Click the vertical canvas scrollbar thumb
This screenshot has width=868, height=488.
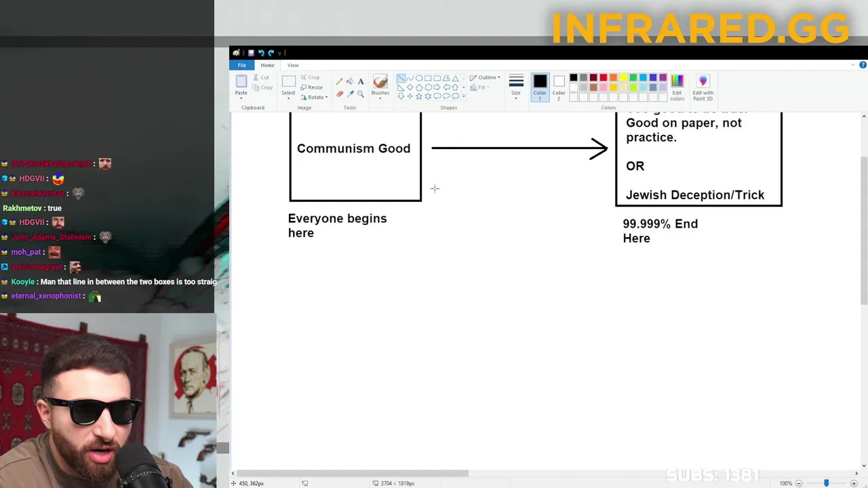tap(863, 230)
